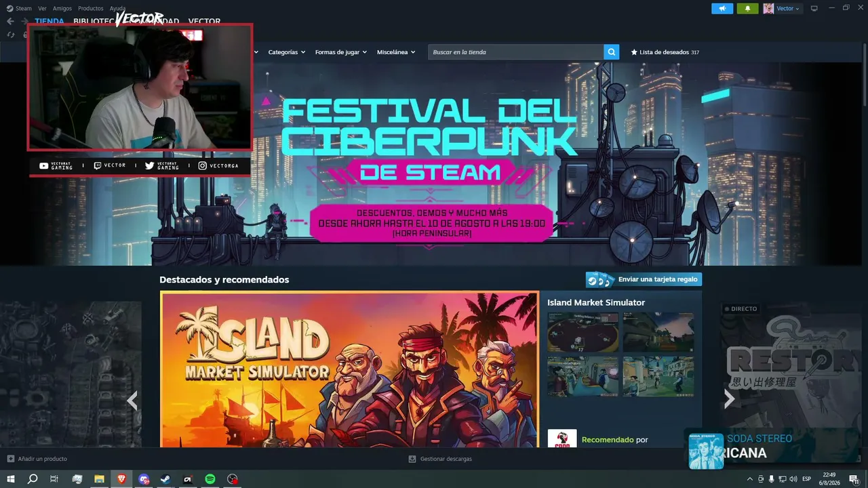Focus the Buscar en la tienda search field

pyautogui.click(x=516, y=52)
